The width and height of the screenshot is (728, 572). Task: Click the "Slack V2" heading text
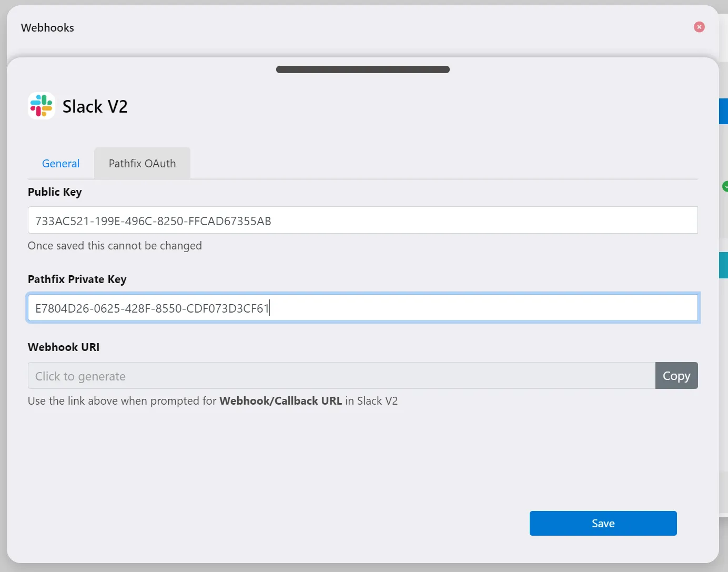[x=95, y=106]
